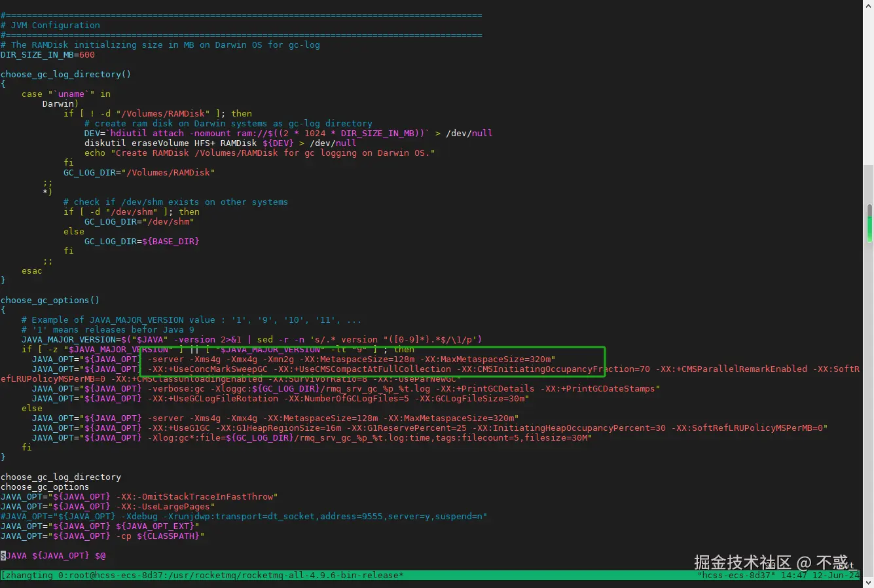The height and width of the screenshot is (588, 874).
Task: Click the '${JAVA_OPT_EXT}' variable
Action: 155,526
